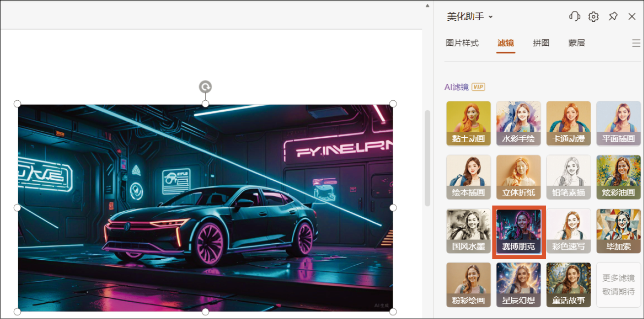Apply the 水彩手绘 filter
This screenshot has height=319, width=644.
pyautogui.click(x=518, y=123)
